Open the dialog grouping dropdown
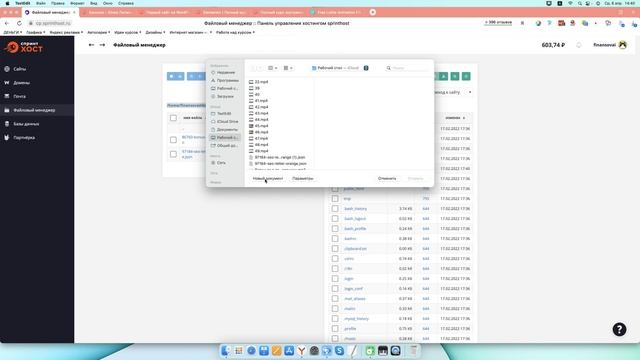Image resolution: width=640 pixels, height=360 pixels. tap(288, 68)
